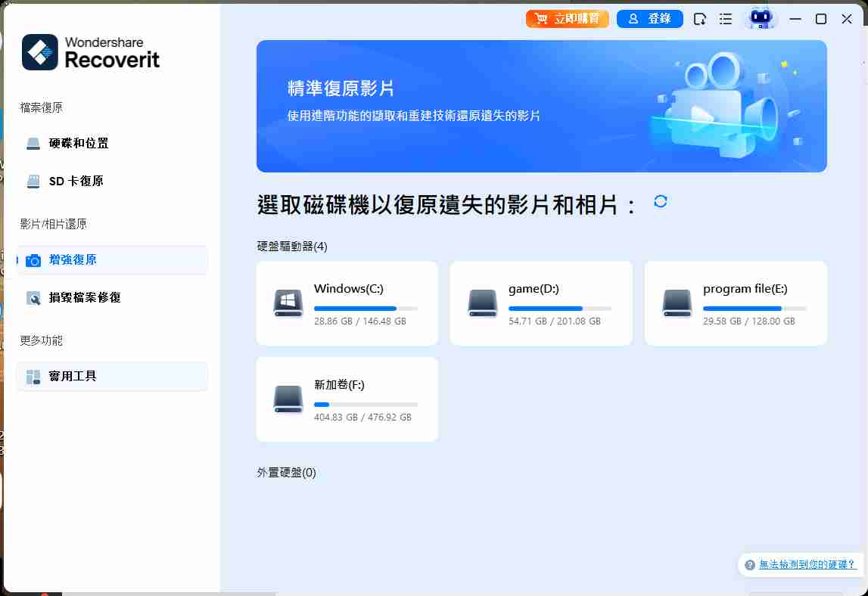Open the robot AI assistant icon
The width and height of the screenshot is (868, 596).
point(760,19)
